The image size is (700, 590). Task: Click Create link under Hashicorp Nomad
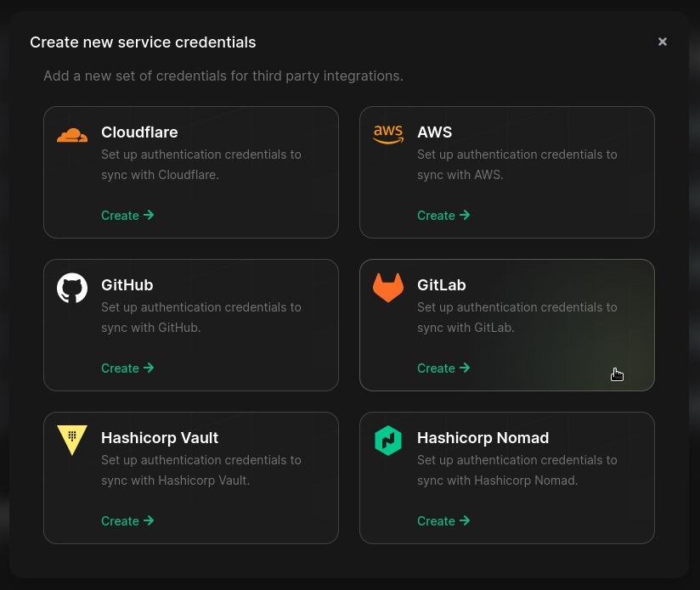443,521
